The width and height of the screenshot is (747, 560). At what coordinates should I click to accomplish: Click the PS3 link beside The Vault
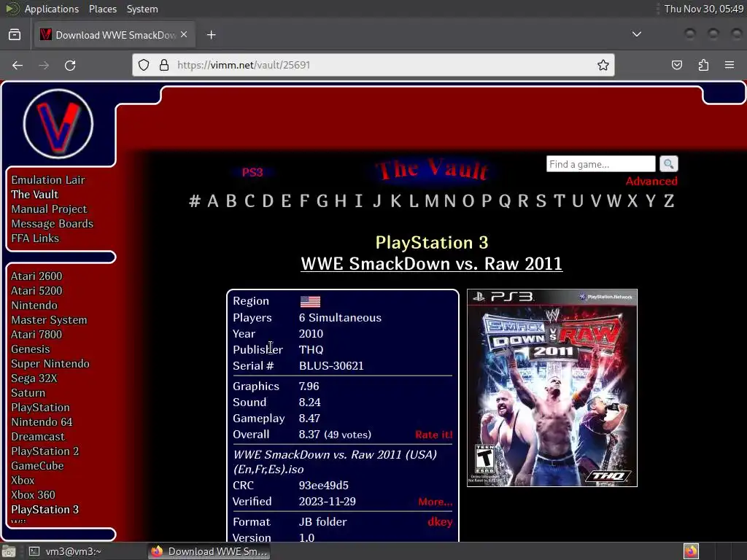pyautogui.click(x=252, y=172)
